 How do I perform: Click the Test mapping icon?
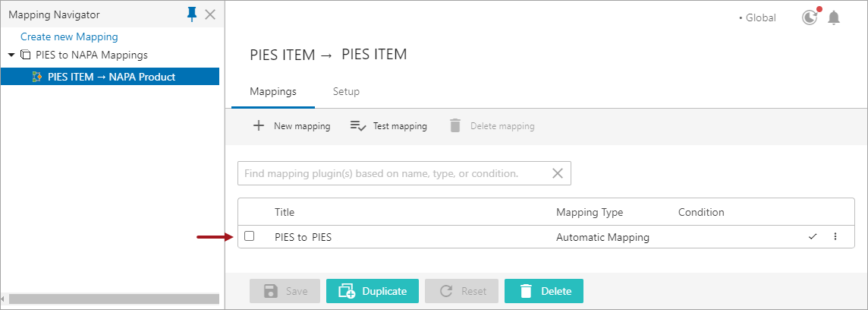[358, 126]
